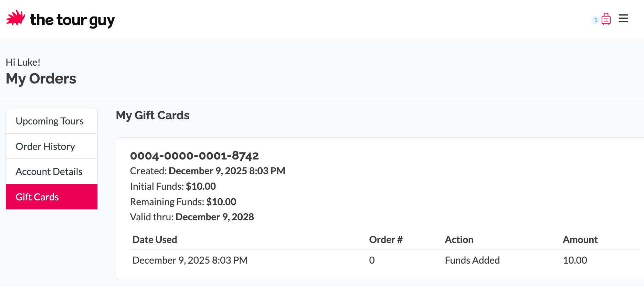
Task: Open the Order History section
Action: pos(45,146)
